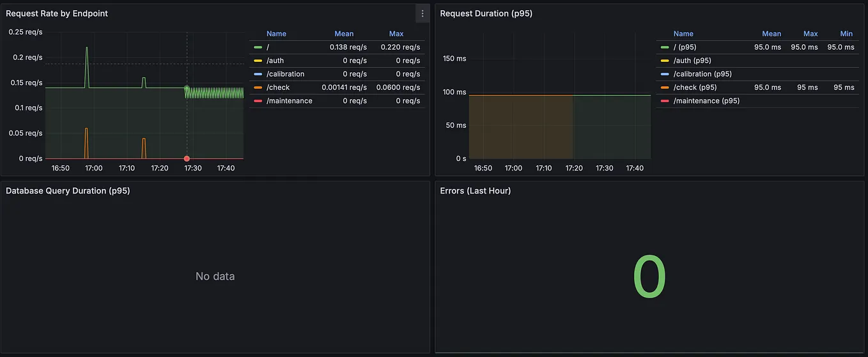Sort duration legend by Min column
This screenshot has height=357, width=868.
pyautogui.click(x=846, y=34)
